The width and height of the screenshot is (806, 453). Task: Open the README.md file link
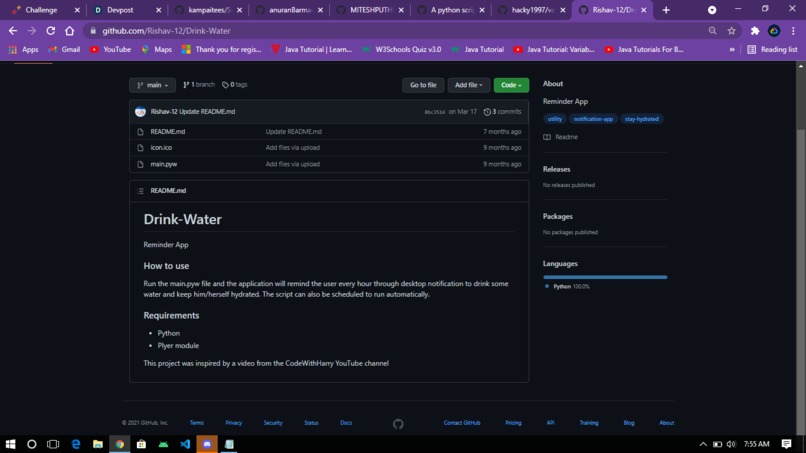tap(168, 132)
